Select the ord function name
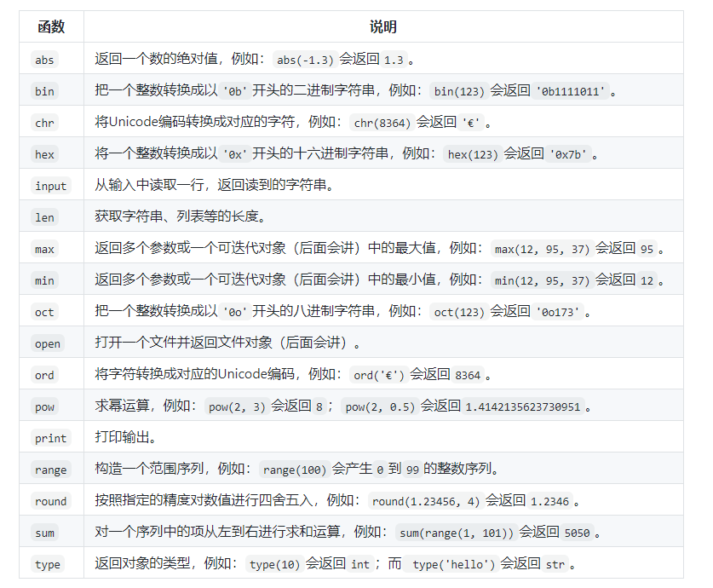 (46, 374)
